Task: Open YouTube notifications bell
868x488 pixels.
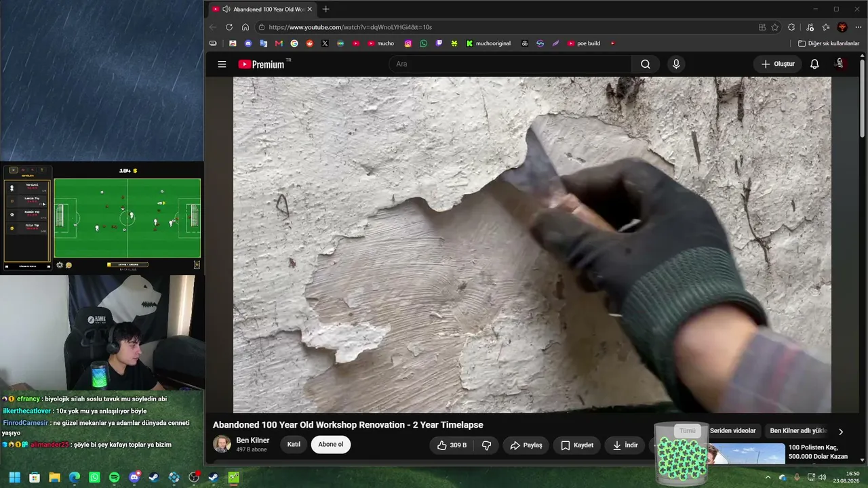Action: click(814, 64)
